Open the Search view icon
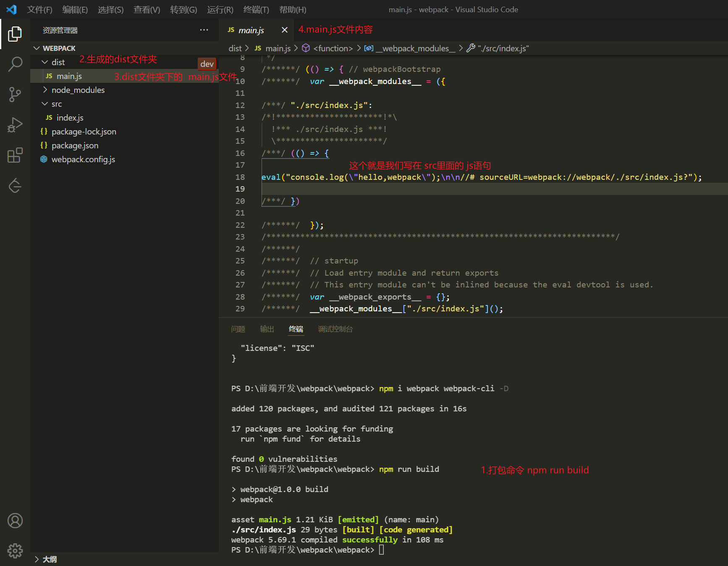Image resolution: width=728 pixels, height=566 pixels. point(15,64)
